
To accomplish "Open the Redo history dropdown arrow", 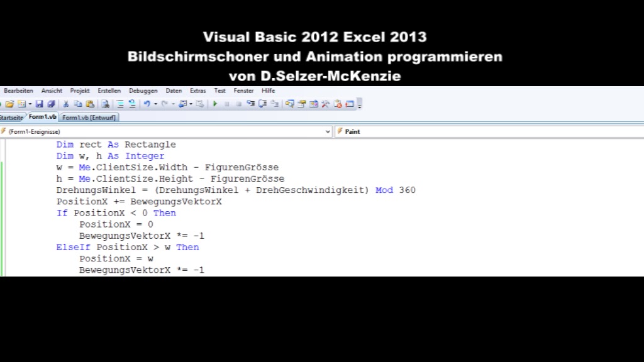I will pyautogui.click(x=173, y=104).
